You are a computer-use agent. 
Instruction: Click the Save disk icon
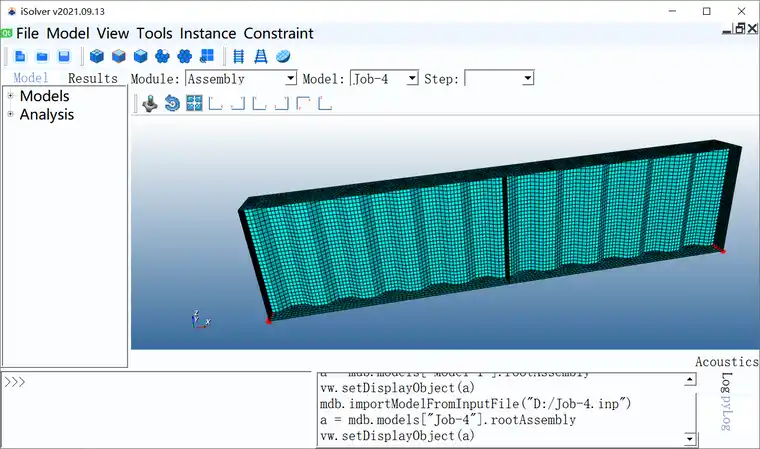click(63, 56)
